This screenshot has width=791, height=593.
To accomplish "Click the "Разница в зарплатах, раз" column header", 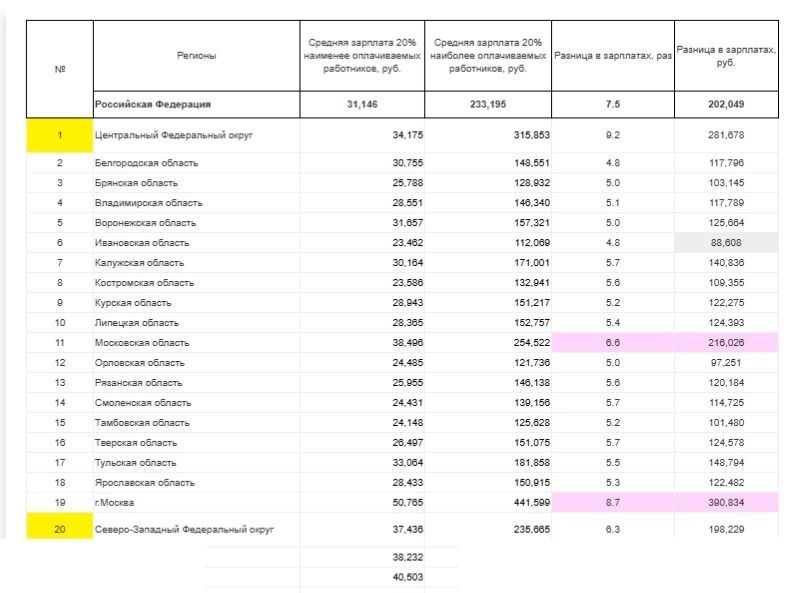I will tap(612, 56).
